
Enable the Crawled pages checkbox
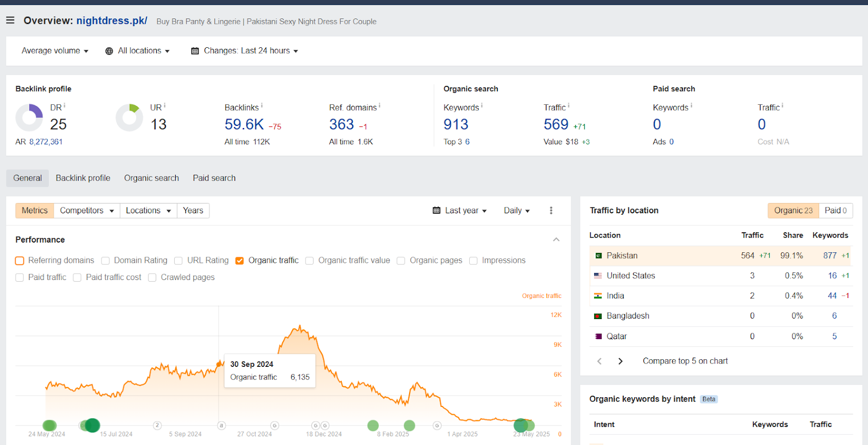tap(152, 277)
